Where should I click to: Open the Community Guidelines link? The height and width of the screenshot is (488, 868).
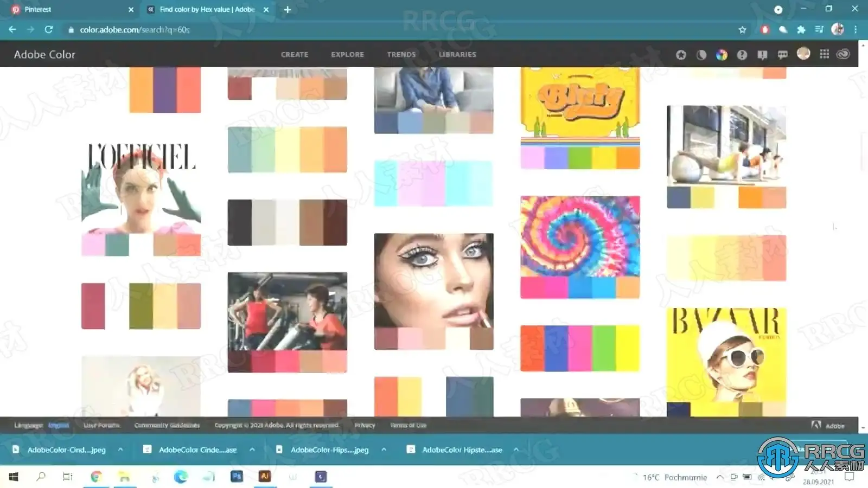coord(167,426)
